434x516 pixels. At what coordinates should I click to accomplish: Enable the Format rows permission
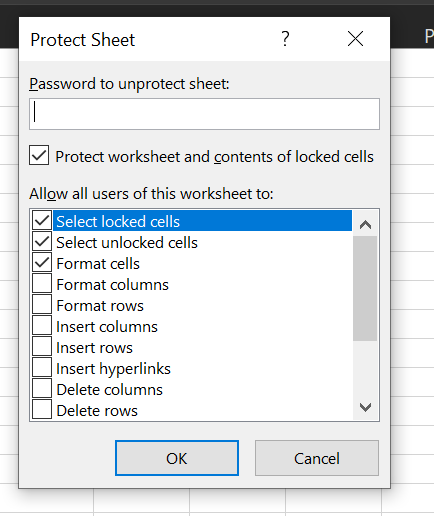pyautogui.click(x=42, y=304)
